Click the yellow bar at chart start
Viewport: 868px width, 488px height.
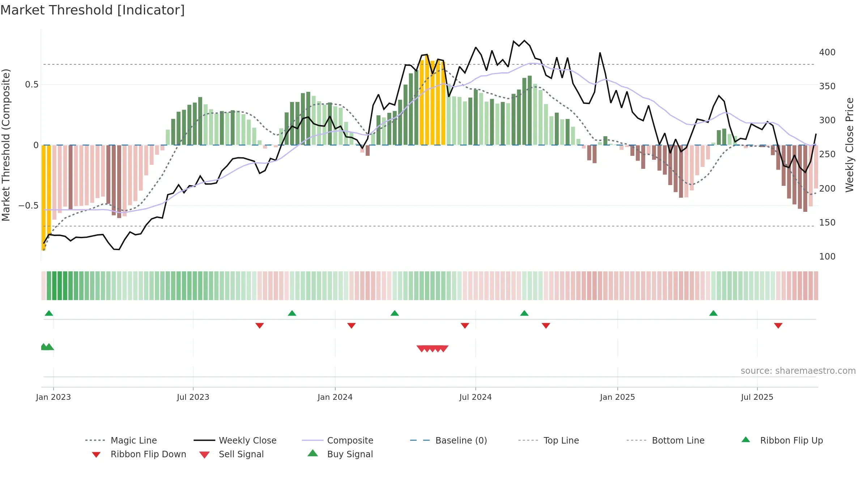(43, 198)
